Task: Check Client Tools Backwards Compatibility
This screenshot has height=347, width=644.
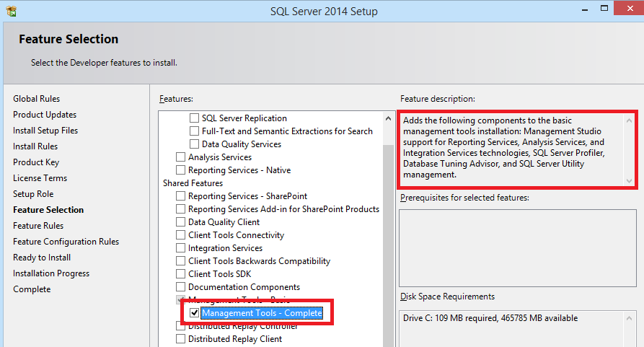Action: (180, 261)
